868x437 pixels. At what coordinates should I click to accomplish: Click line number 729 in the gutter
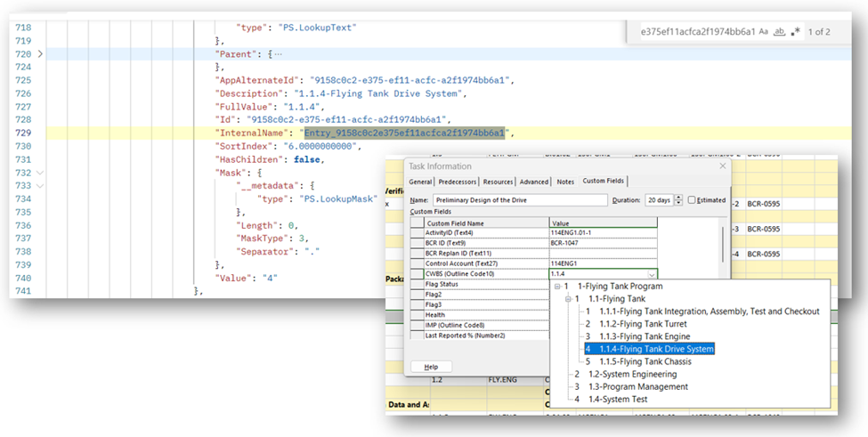pyautogui.click(x=22, y=134)
